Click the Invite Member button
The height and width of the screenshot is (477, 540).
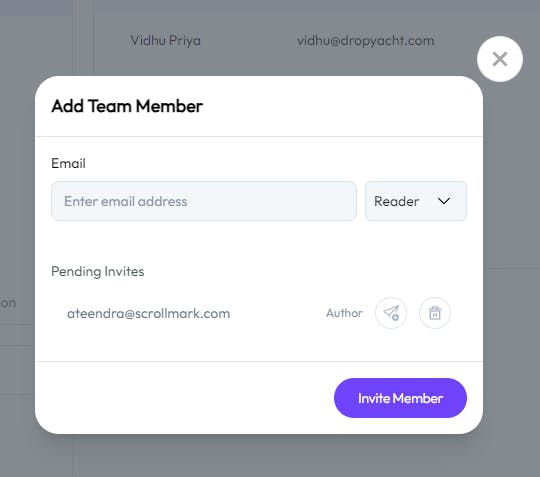(400, 398)
